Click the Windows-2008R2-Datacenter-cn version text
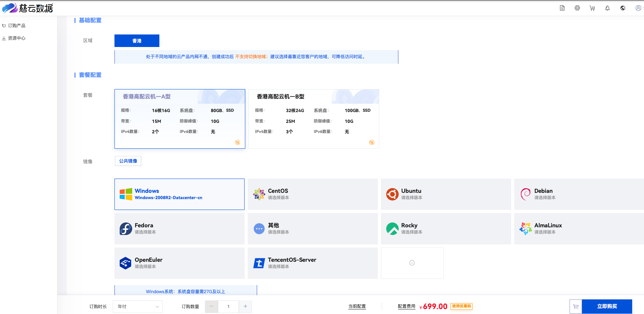Viewport: 644px width, 314px height. (168, 198)
